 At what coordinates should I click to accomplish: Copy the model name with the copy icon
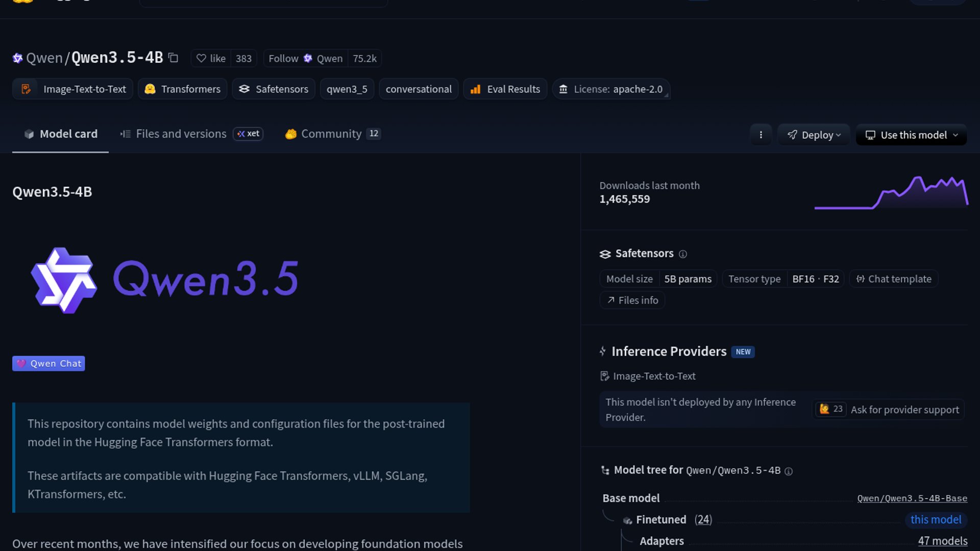[174, 58]
